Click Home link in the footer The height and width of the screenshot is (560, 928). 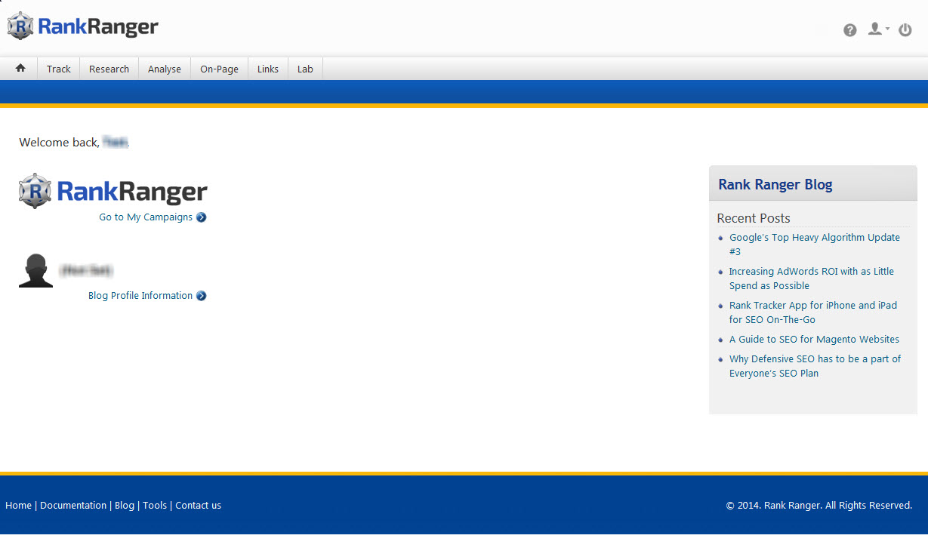(x=18, y=506)
